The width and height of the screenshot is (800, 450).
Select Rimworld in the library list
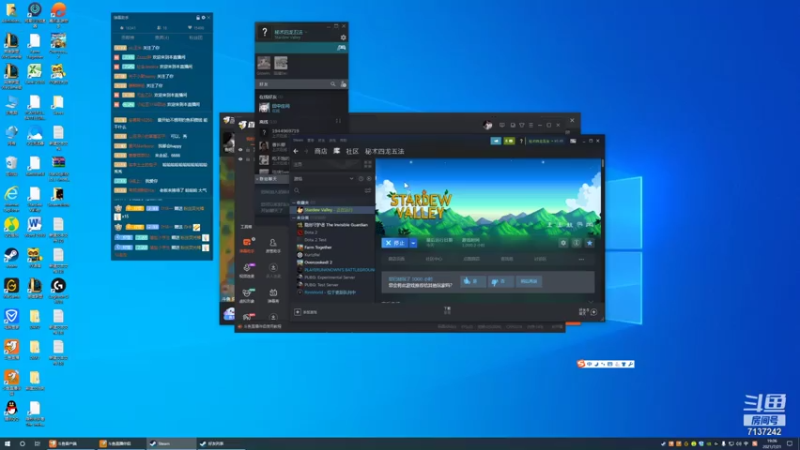(332, 292)
